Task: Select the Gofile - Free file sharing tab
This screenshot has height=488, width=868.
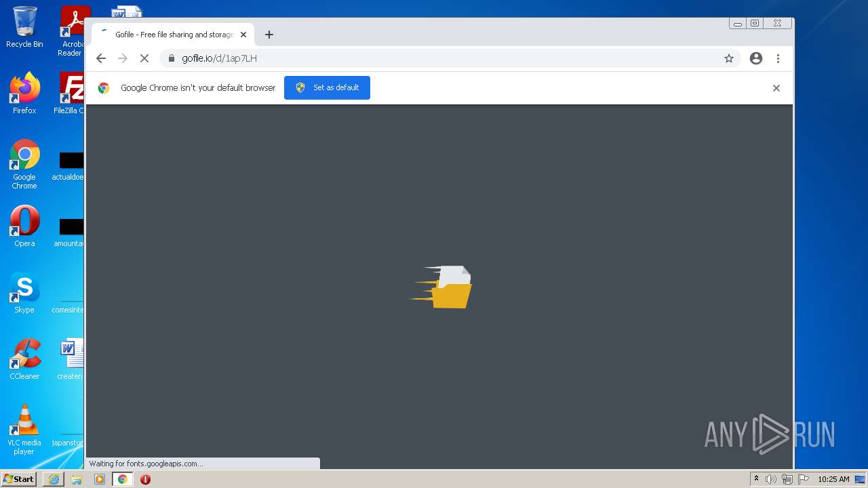Action: 173,35
